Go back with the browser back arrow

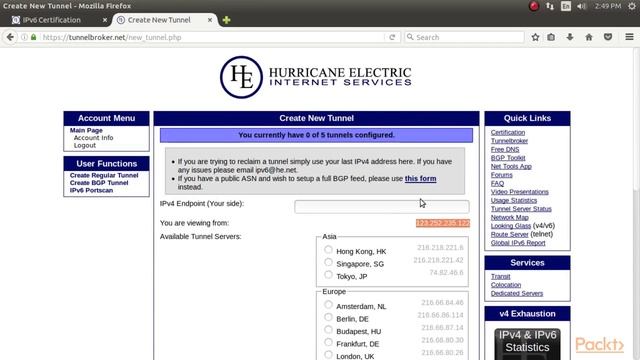[10, 37]
